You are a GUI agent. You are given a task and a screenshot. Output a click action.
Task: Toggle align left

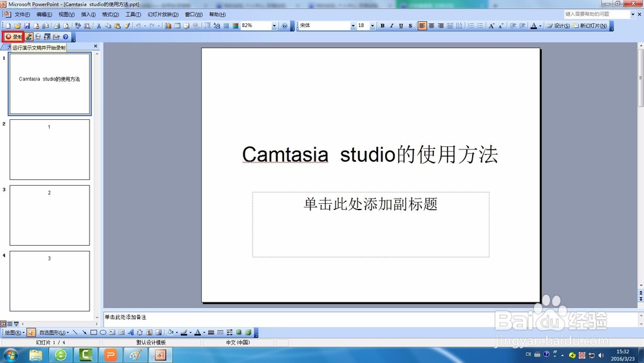click(x=422, y=26)
